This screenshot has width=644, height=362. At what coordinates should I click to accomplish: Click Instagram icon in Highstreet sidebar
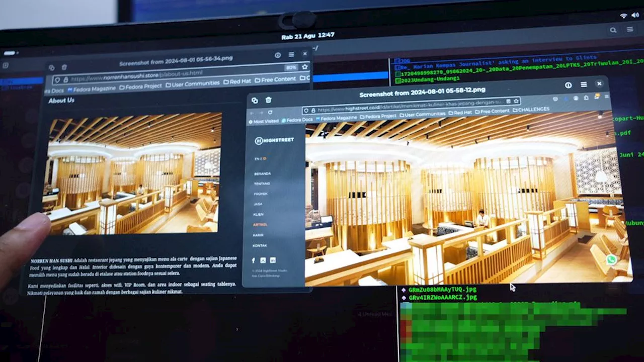[x=263, y=260]
